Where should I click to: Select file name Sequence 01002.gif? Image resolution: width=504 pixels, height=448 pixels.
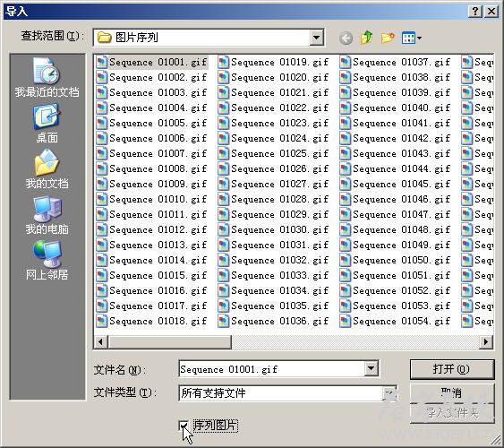pos(158,78)
